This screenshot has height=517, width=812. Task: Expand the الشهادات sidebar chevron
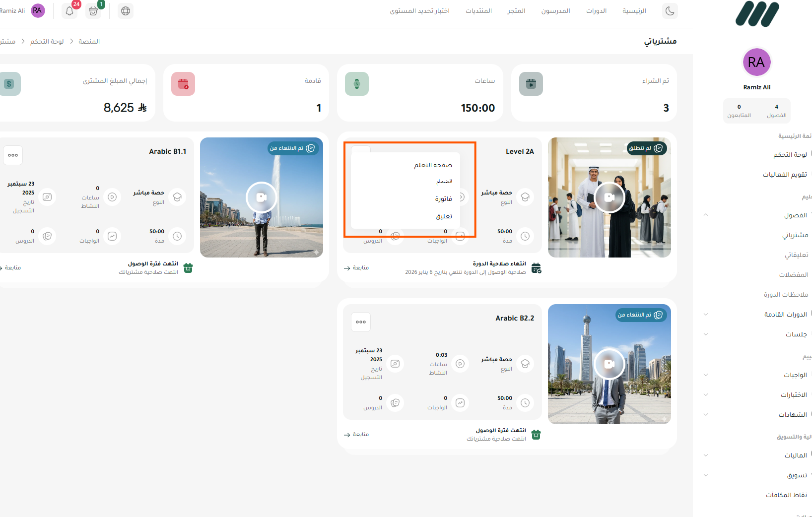point(706,414)
